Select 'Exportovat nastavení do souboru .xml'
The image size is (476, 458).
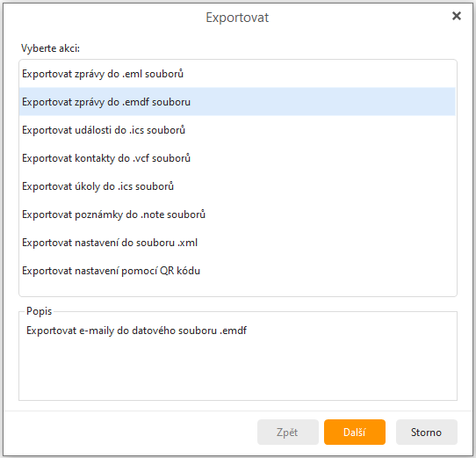point(237,243)
